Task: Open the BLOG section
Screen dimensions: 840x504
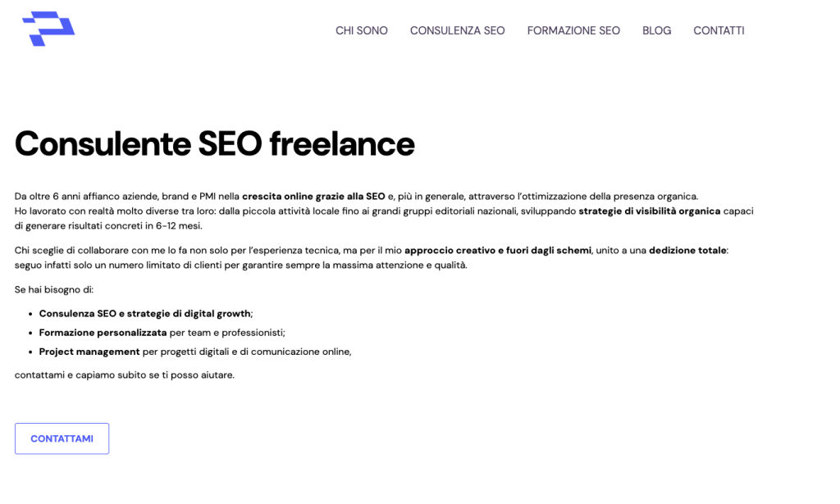Action: click(657, 30)
